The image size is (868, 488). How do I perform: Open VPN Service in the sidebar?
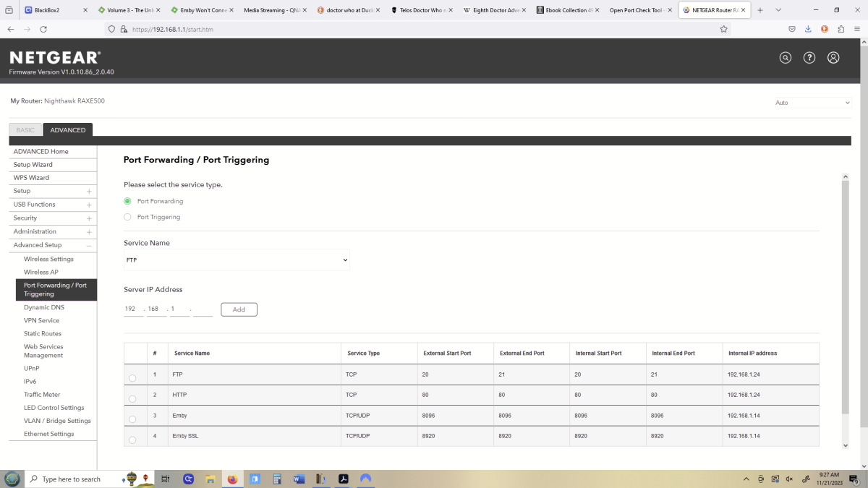(41, 320)
